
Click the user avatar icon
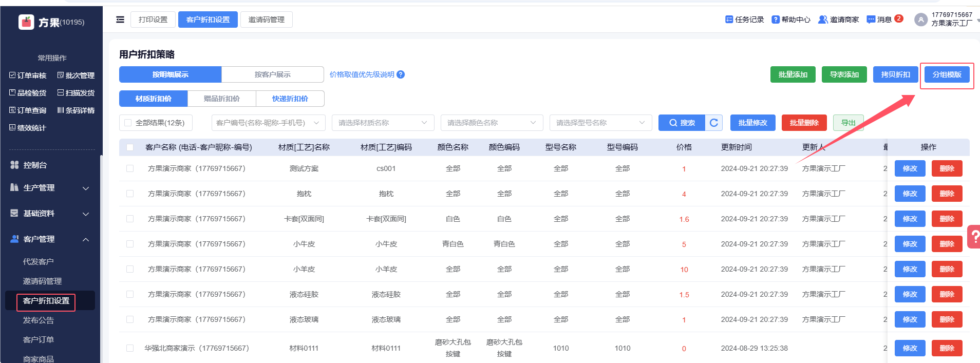[x=921, y=20]
